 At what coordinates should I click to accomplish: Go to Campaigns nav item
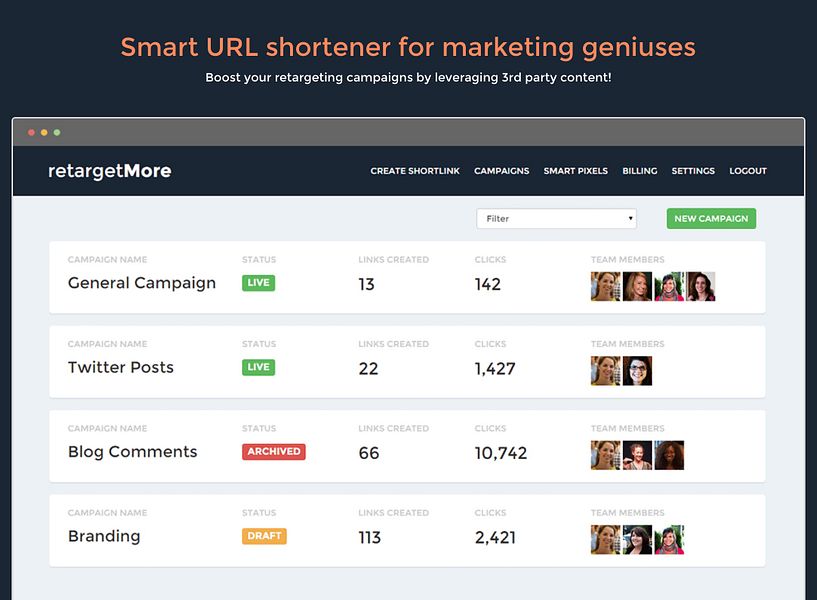pos(501,171)
